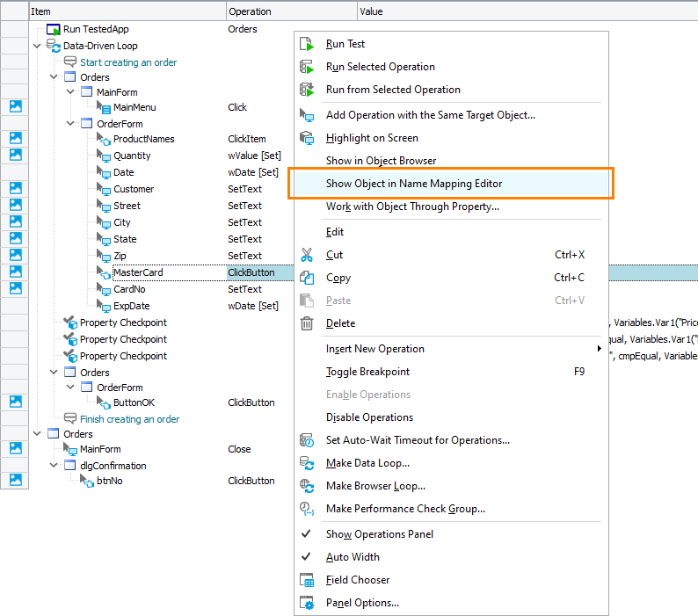Viewport: 698px width, 616px height.
Task: Open the Insert New Operation submenu
Action: click(x=374, y=349)
